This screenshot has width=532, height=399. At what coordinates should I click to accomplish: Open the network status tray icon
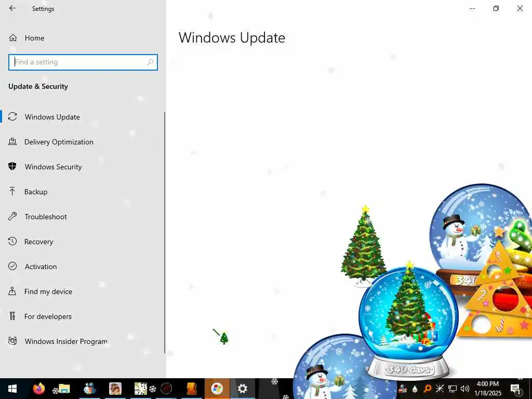tap(453, 389)
